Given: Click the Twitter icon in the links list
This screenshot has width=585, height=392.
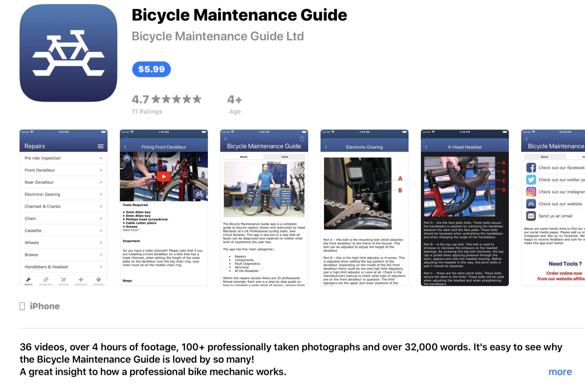Looking at the screenshot, I should point(531,180).
